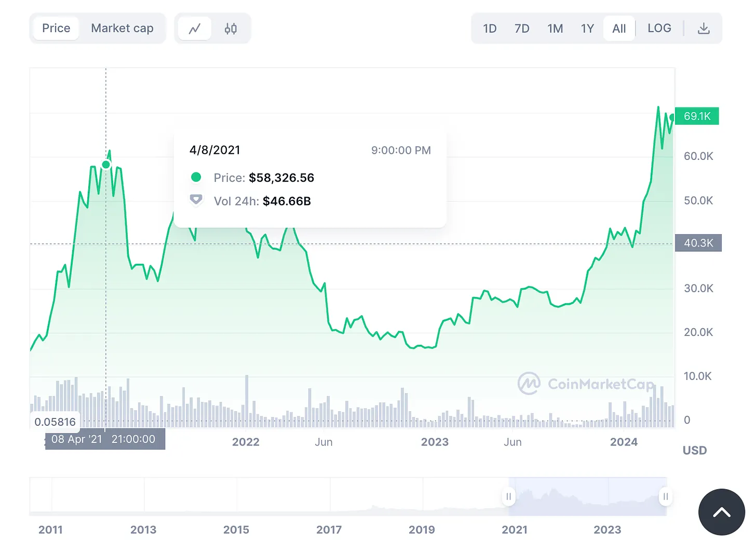
Task: Click the volume shield icon in tooltip
Action: pyautogui.click(x=196, y=200)
